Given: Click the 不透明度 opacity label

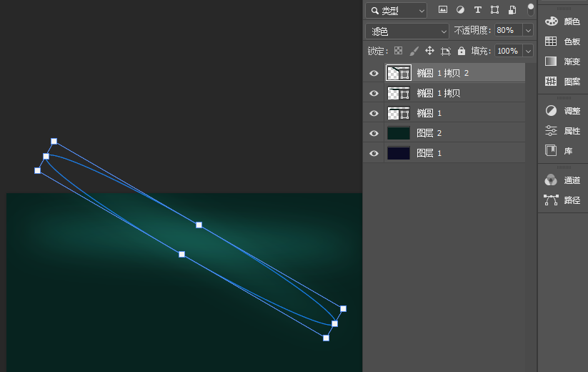Looking at the screenshot, I should pos(472,31).
